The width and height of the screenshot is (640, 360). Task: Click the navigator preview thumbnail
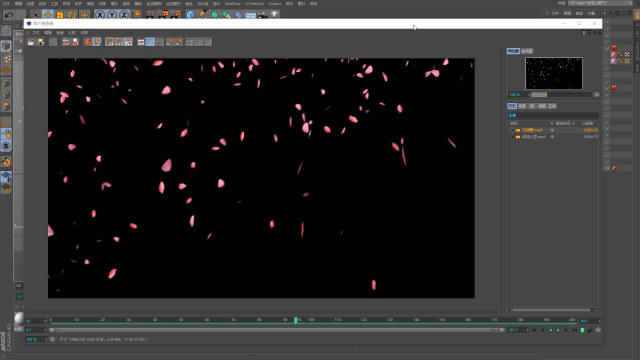click(x=553, y=73)
